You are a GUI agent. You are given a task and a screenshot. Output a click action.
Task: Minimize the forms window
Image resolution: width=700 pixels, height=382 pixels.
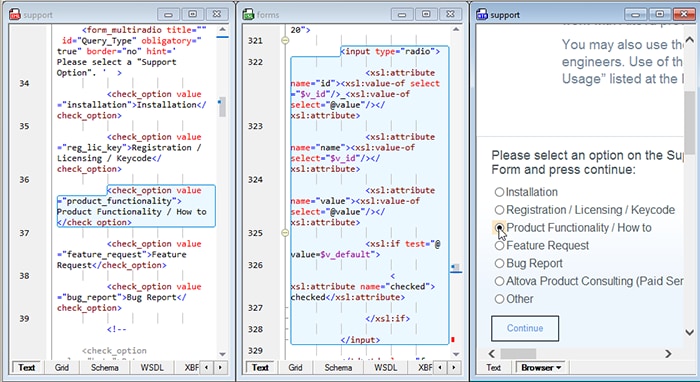click(x=402, y=14)
